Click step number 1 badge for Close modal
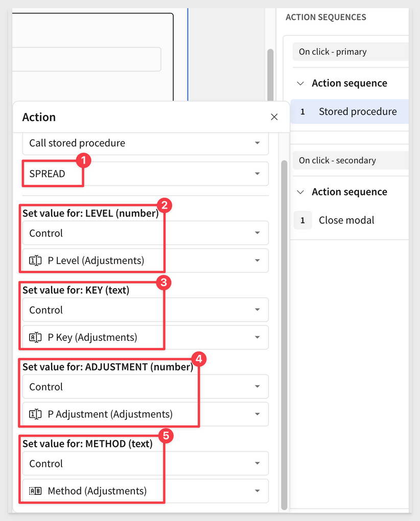The image size is (420, 521). [302, 220]
